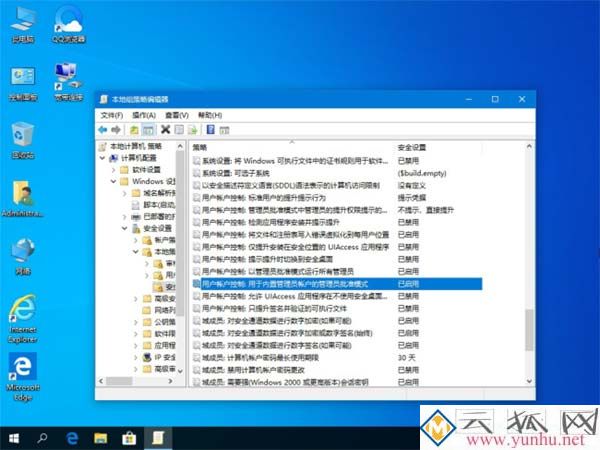Click the Export list toolbar icon

pos(192,130)
